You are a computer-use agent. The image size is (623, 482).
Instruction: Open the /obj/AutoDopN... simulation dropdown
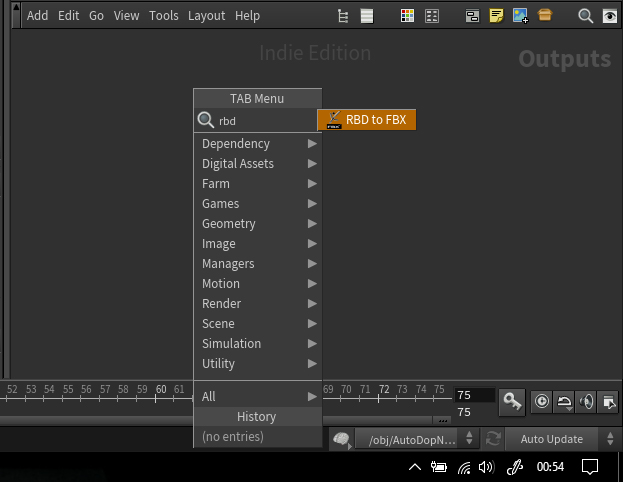pos(416,439)
